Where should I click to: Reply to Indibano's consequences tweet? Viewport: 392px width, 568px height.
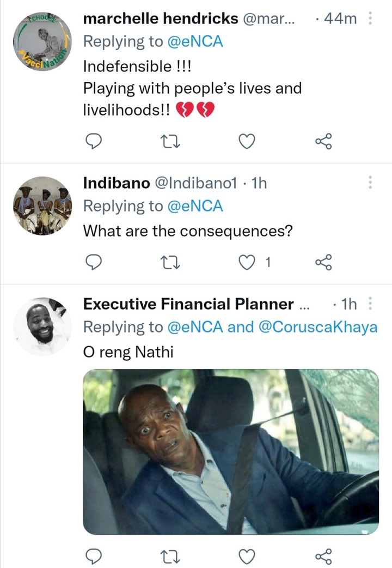click(94, 262)
